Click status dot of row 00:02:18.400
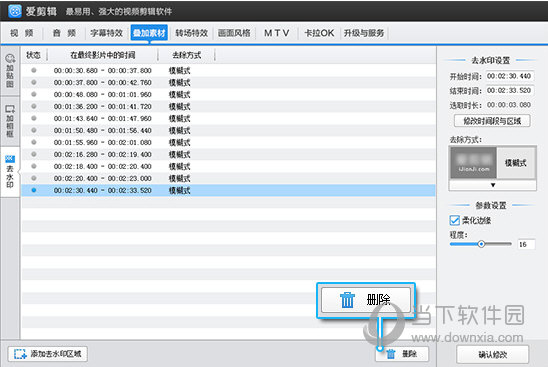The height and width of the screenshot is (367, 548). [x=34, y=166]
